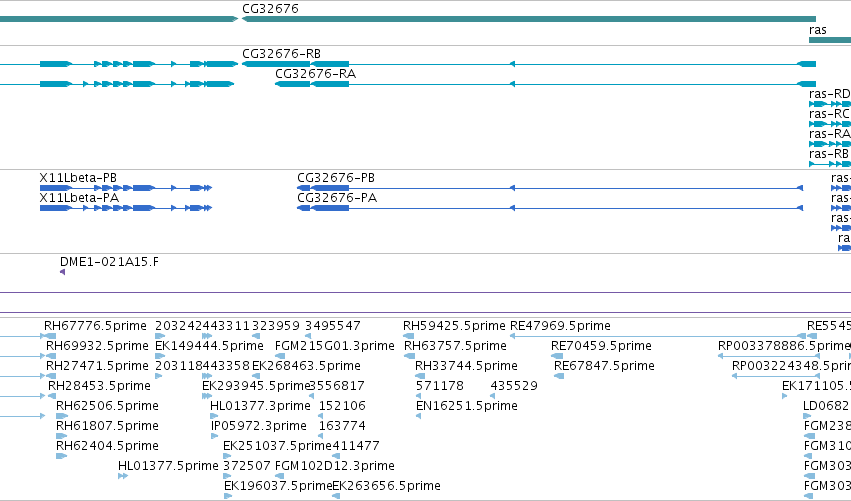Select EST RP003378886.5prime
Image resolution: width=851 pixels, height=501 pixels.
pyautogui.click(x=784, y=346)
